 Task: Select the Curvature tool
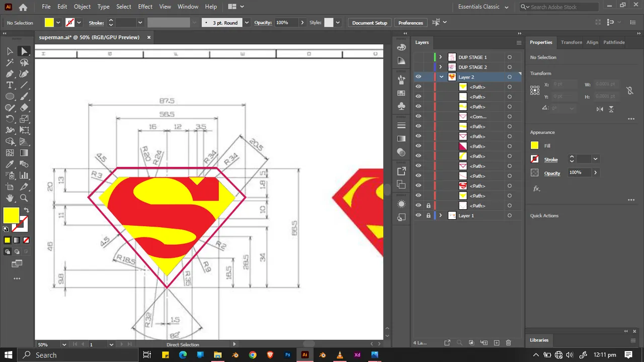click(x=24, y=74)
